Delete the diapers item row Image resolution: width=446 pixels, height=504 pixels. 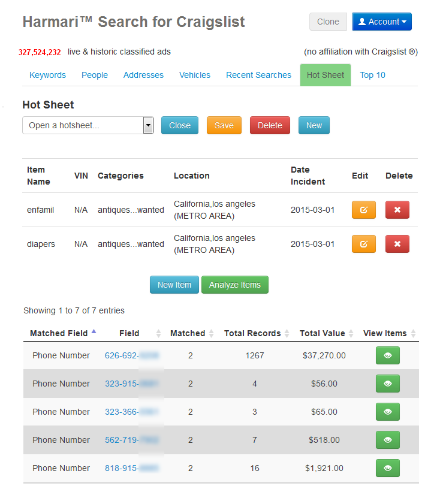tap(397, 244)
